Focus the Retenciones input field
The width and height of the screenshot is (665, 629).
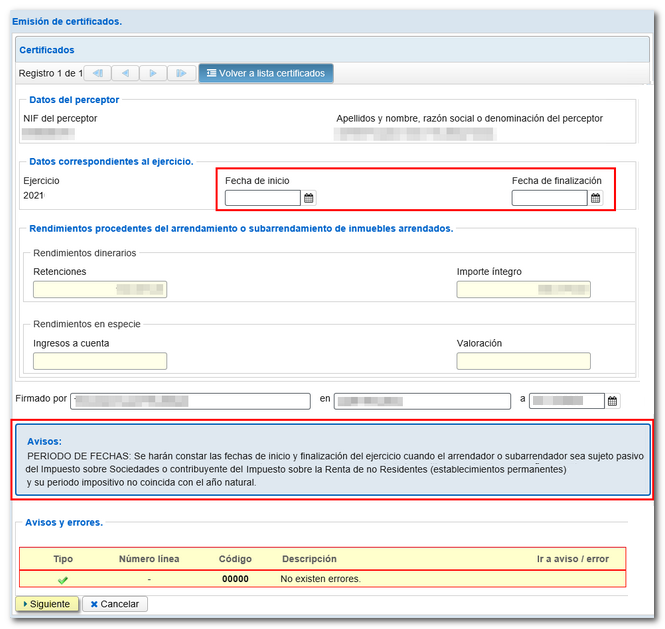point(100,290)
